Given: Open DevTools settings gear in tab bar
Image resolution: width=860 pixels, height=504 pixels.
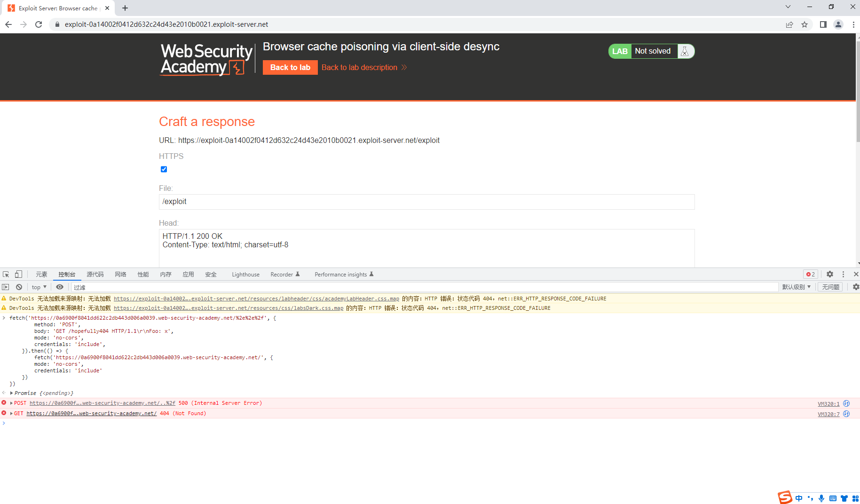Looking at the screenshot, I should [830, 275].
